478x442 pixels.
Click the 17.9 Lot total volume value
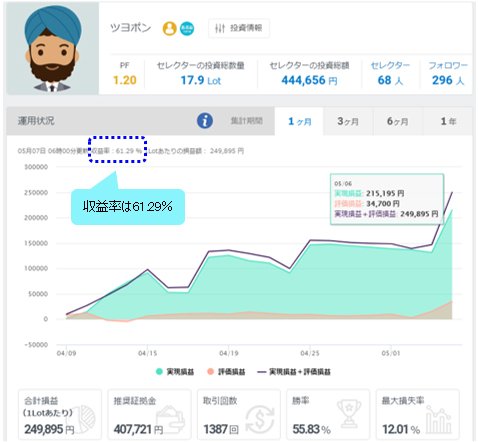click(201, 80)
